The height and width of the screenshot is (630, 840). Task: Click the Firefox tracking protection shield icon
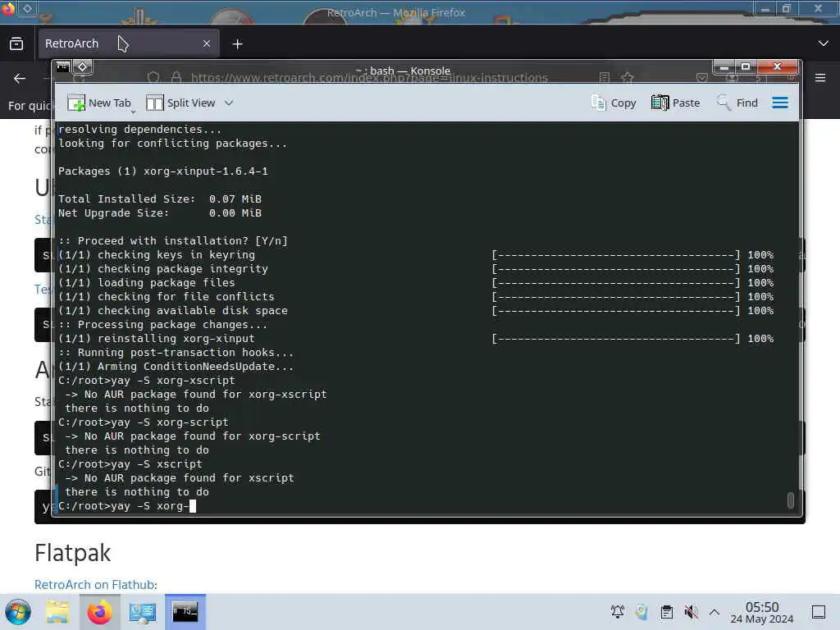(153, 78)
